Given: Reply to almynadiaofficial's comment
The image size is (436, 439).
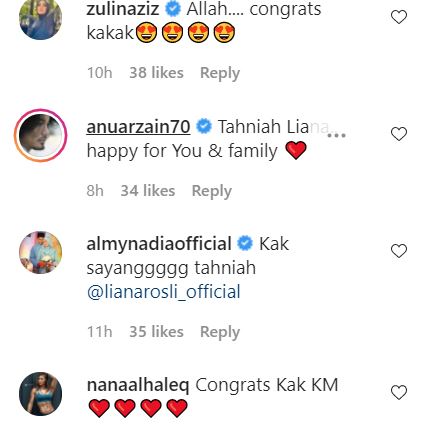Looking at the screenshot, I should (220, 332).
